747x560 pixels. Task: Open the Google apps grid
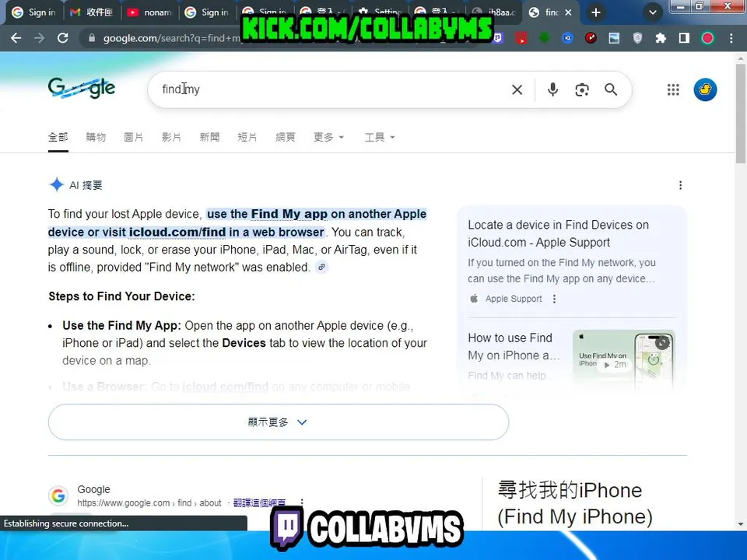(673, 89)
